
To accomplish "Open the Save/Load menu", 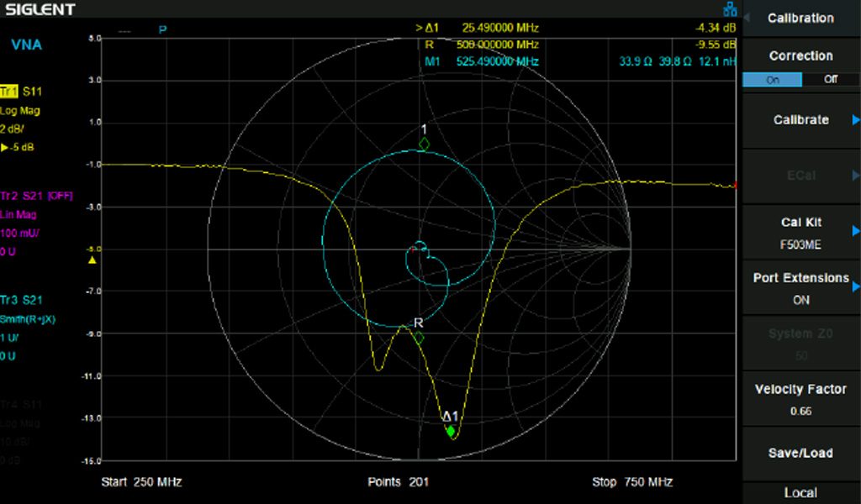I will [800, 453].
